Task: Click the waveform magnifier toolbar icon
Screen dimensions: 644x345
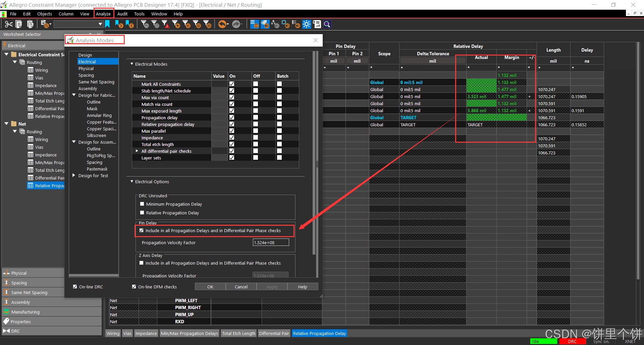Action: click(327, 24)
